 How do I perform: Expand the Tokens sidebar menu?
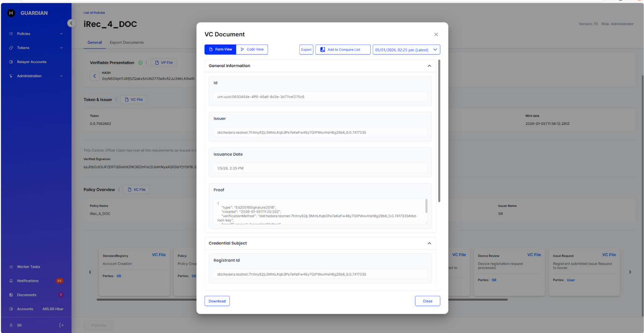tap(36, 48)
